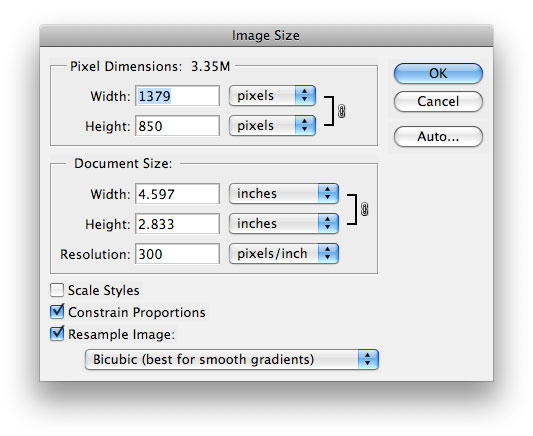Image resolution: width=533 pixels, height=436 pixels.
Task: Click the Bicubic menu arrow icon
Action: [x=368, y=359]
